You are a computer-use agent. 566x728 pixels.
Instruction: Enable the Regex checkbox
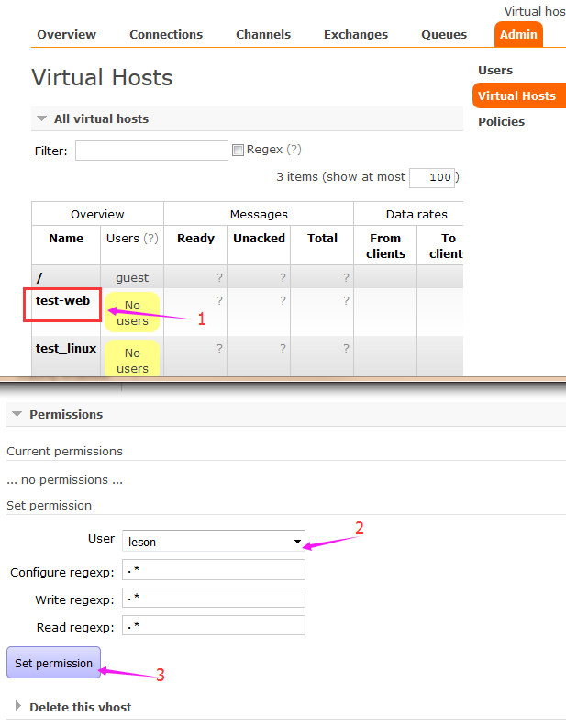click(x=238, y=150)
